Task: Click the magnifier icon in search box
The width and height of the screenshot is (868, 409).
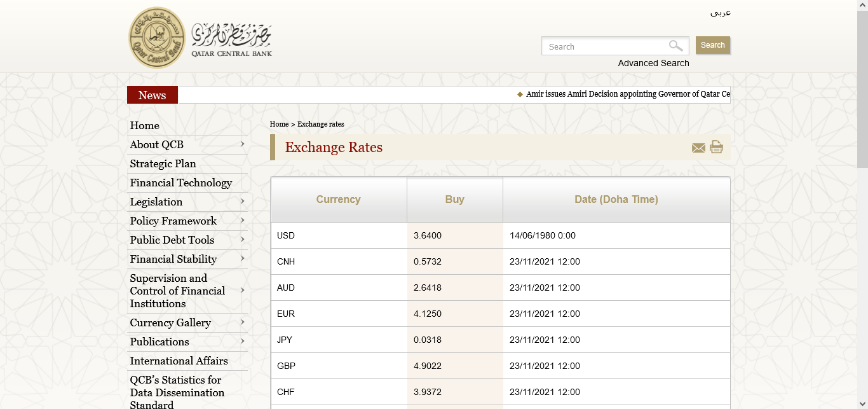Action: (x=675, y=46)
